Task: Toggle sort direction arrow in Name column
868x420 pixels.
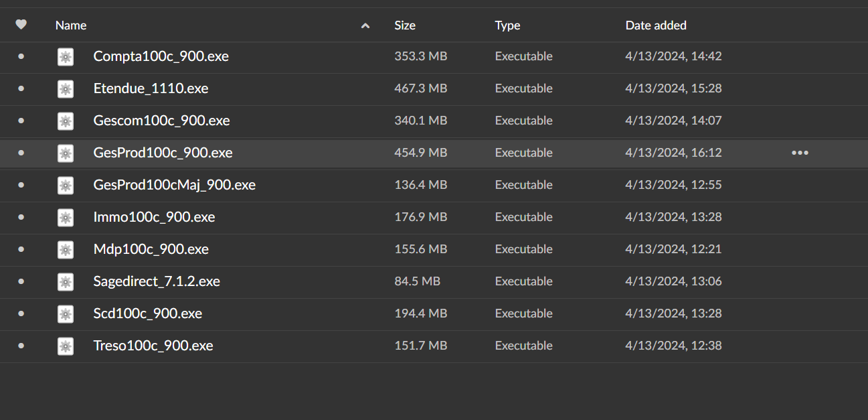Action: pyautogui.click(x=365, y=25)
